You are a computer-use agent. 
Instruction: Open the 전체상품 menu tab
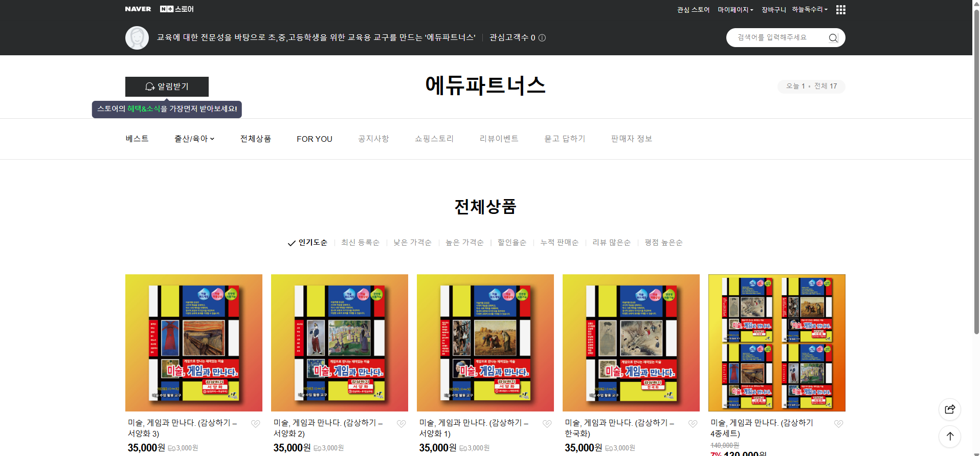256,139
